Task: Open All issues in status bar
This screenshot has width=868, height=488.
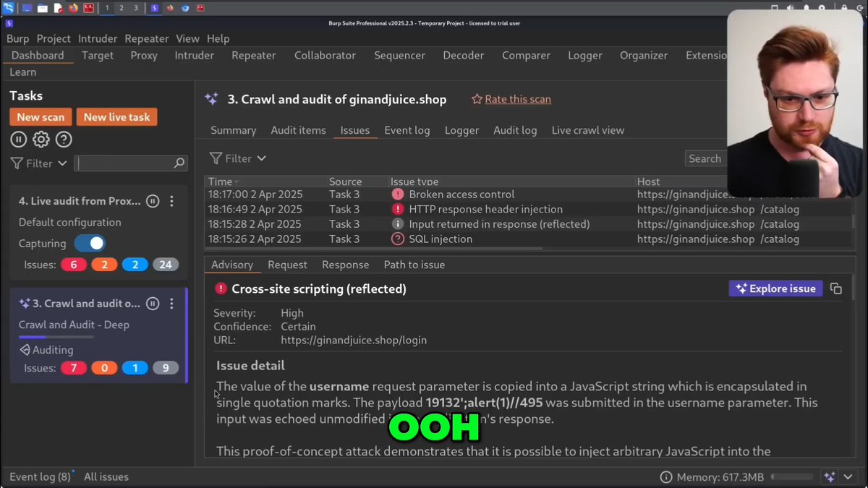Action: 106,476
